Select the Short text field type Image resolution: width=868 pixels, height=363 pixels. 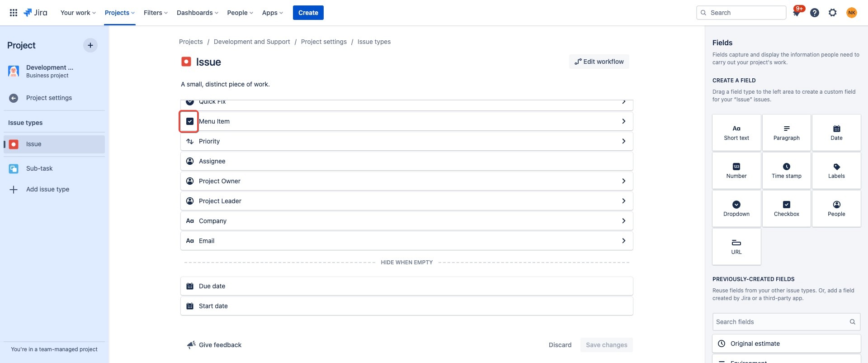(x=736, y=133)
